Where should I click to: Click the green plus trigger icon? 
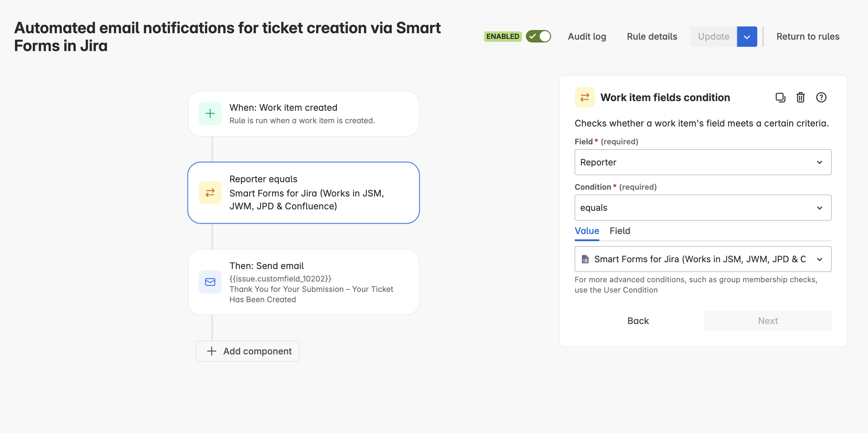coord(210,114)
